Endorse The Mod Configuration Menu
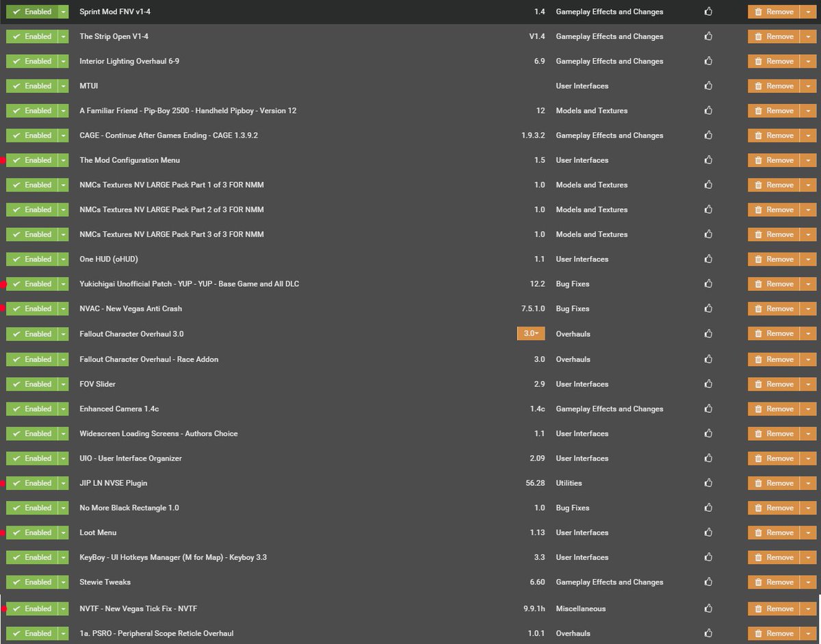Image resolution: width=821 pixels, height=644 pixels. [708, 160]
